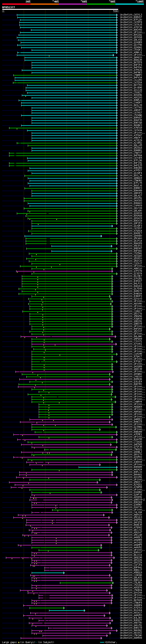This screenshot has width=146, height=644.
Task: Select the last hit UniRef100_A4H5V8
Action: (131, 638)
